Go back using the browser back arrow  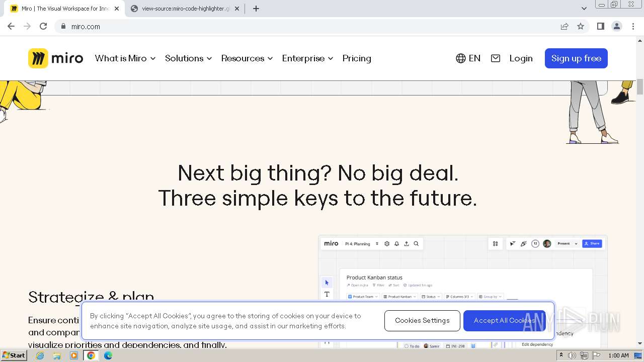point(11,26)
